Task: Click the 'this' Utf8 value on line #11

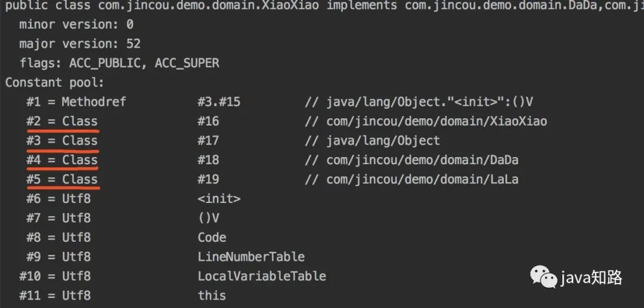Action: click(212, 295)
